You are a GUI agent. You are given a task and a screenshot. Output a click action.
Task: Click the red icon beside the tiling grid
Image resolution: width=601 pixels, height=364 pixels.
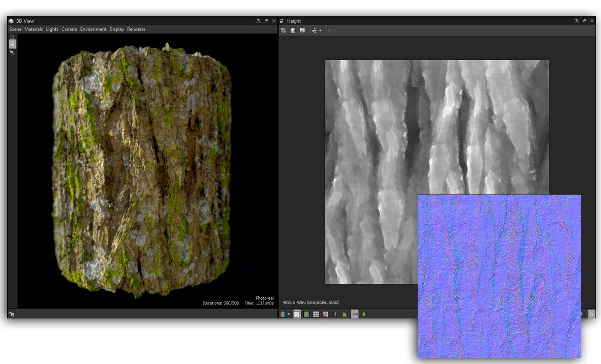click(326, 314)
